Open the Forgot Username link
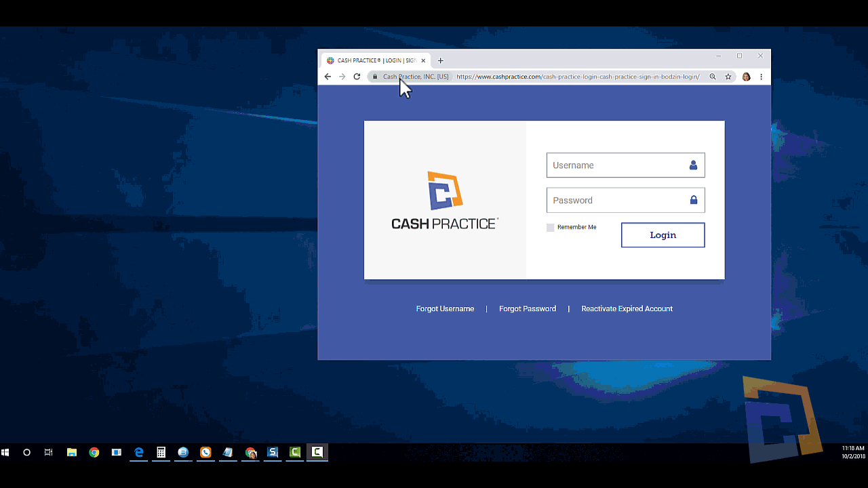Screen dimensions: 868x488 445,308
